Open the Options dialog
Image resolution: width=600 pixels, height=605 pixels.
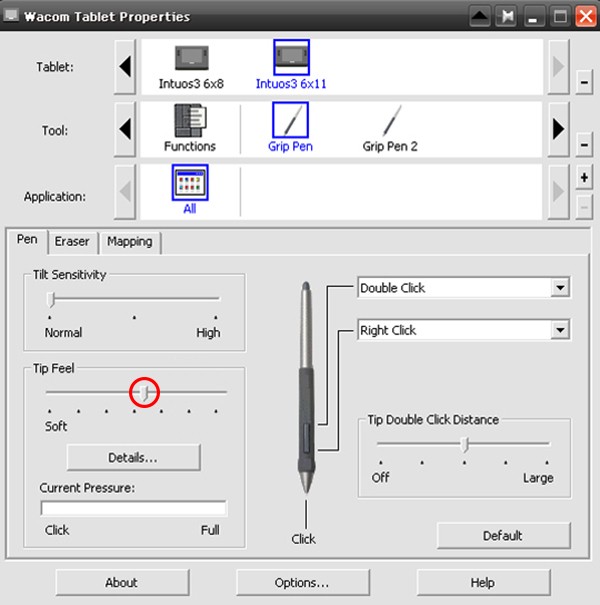pyautogui.click(x=303, y=582)
